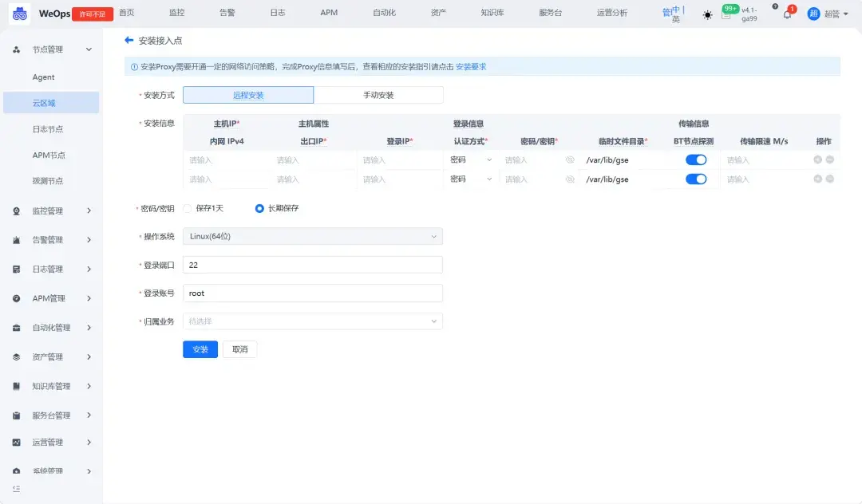Screen dimensions: 862x504
Task: Remove second row using its minus icon
Action: click(x=829, y=179)
